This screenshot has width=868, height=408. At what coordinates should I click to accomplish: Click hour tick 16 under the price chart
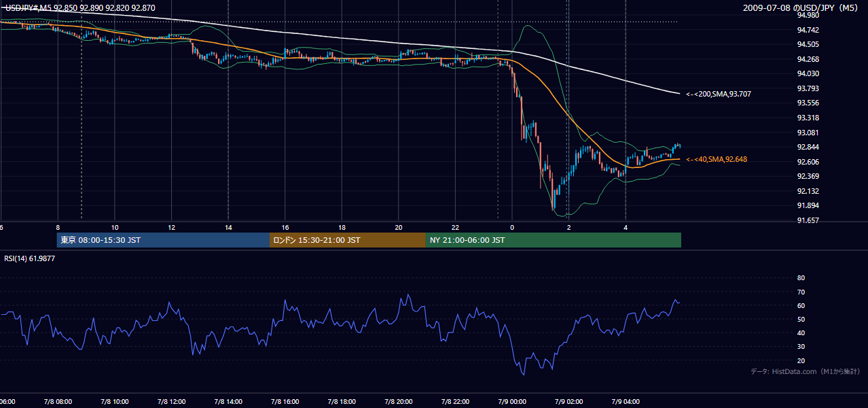(285, 228)
